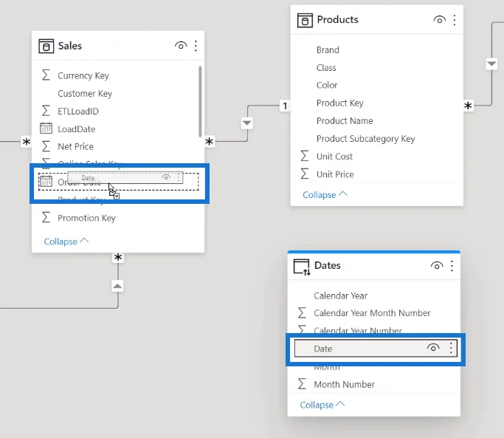
Task: Toggle visibility eye of Products table
Action: [x=439, y=20]
